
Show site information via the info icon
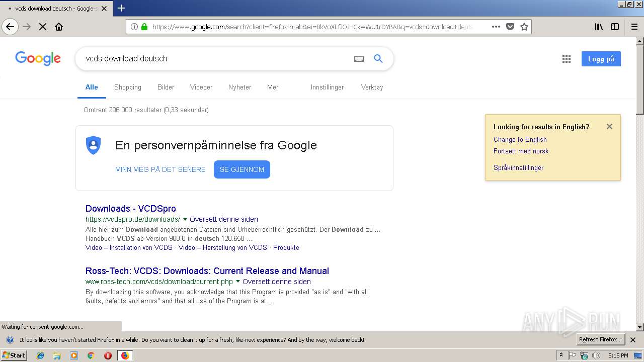(134, 27)
